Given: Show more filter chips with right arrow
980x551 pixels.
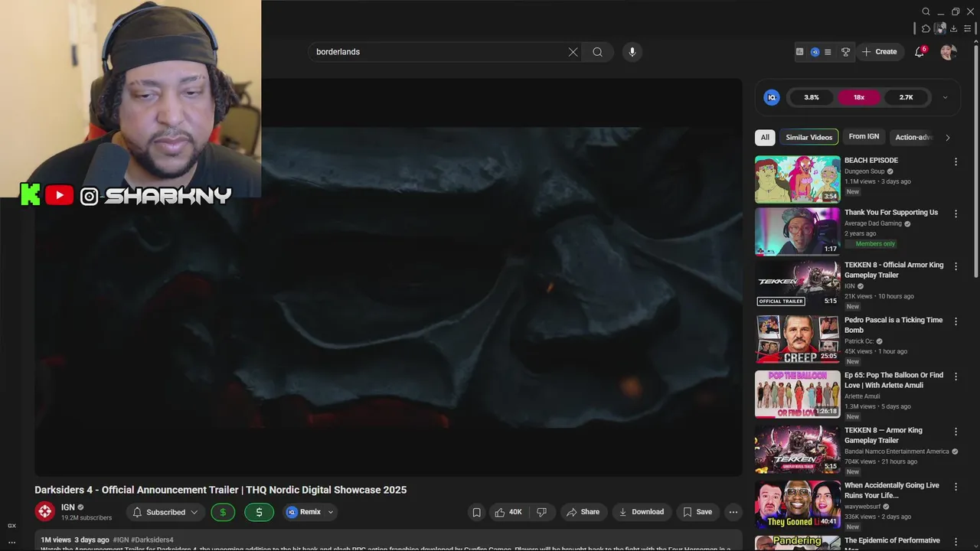Looking at the screenshot, I should pos(948,138).
